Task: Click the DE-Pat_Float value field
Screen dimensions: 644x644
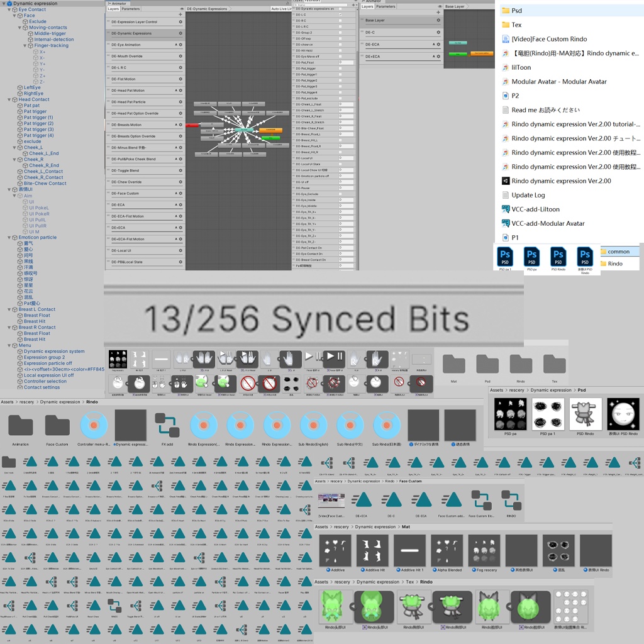Action: 347,62
